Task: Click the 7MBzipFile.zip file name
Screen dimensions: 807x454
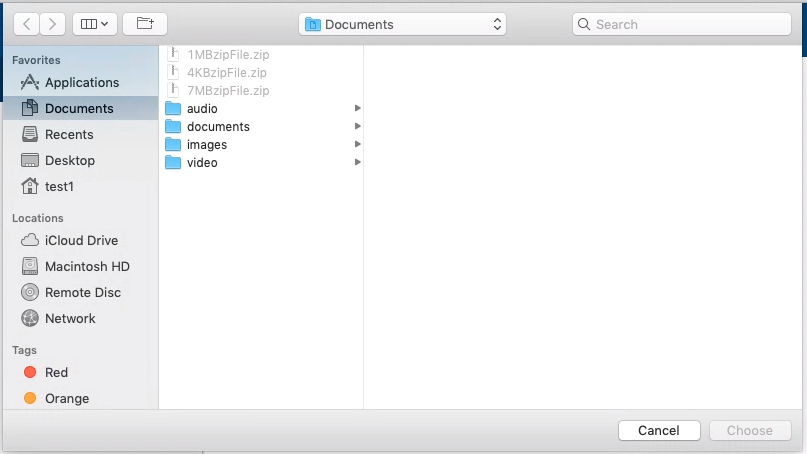Action: [x=228, y=91]
